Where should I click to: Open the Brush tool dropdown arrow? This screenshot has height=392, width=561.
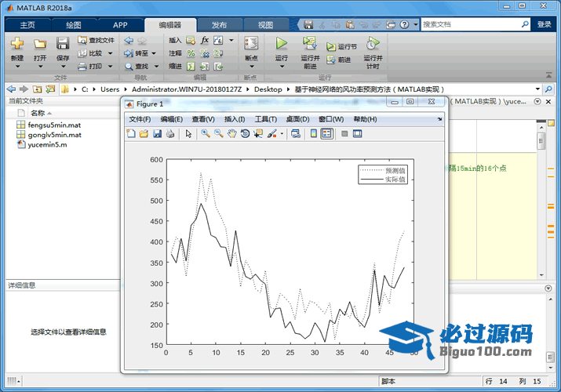pos(281,134)
